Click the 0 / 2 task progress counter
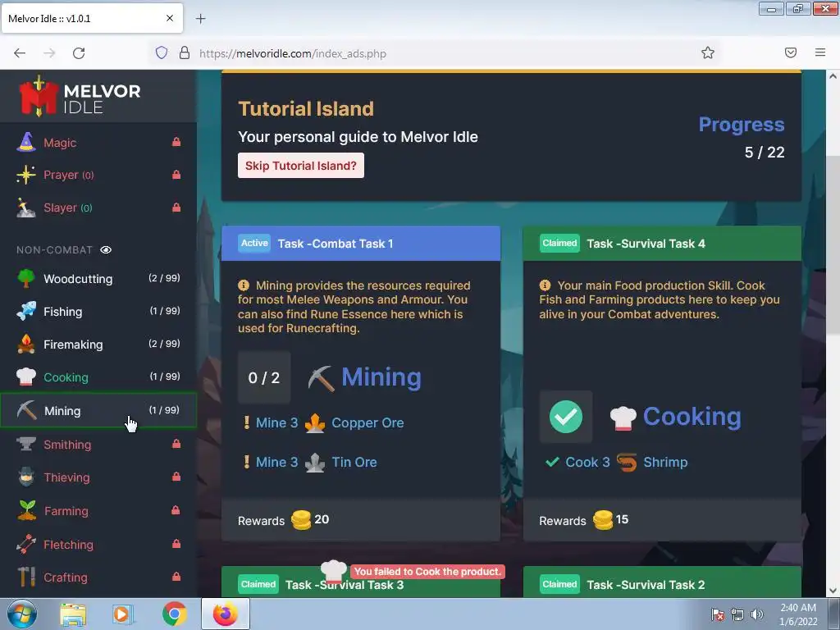840x630 pixels. pos(264,377)
